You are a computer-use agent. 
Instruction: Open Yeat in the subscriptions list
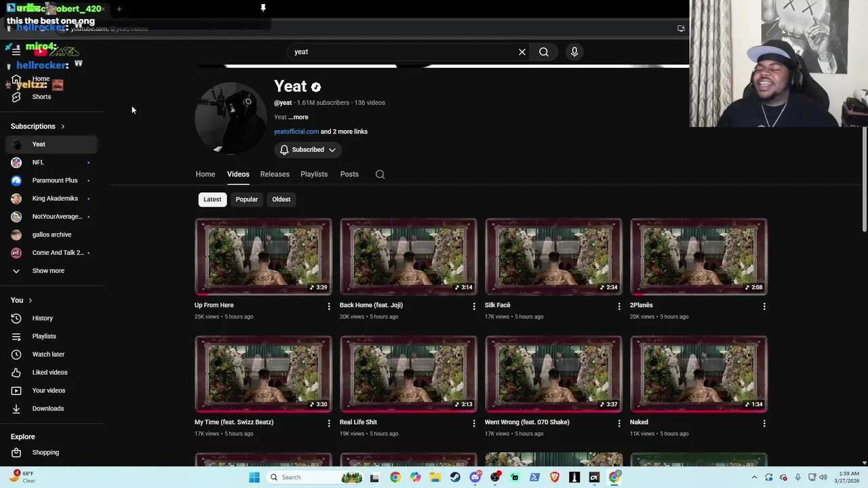click(52, 144)
